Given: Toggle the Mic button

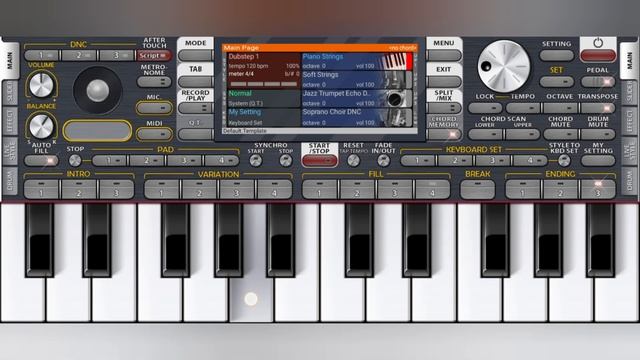Looking at the screenshot, I should [x=154, y=108].
